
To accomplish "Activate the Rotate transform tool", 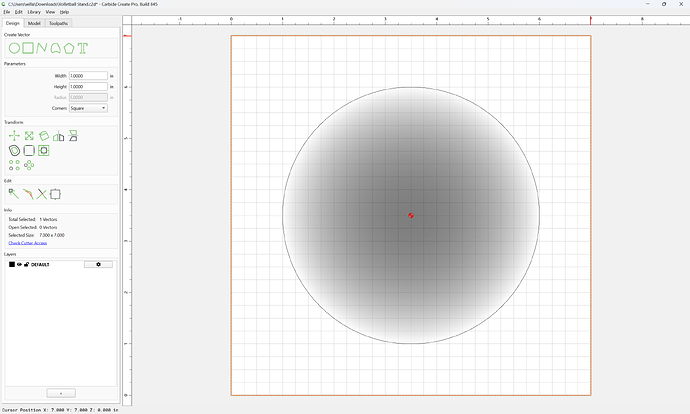I will pyautogui.click(x=44, y=136).
